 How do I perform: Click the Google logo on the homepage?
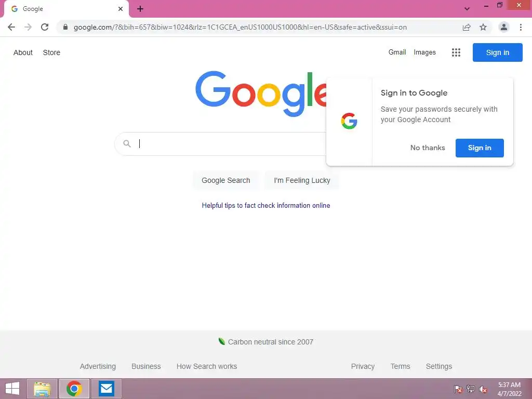click(x=261, y=94)
